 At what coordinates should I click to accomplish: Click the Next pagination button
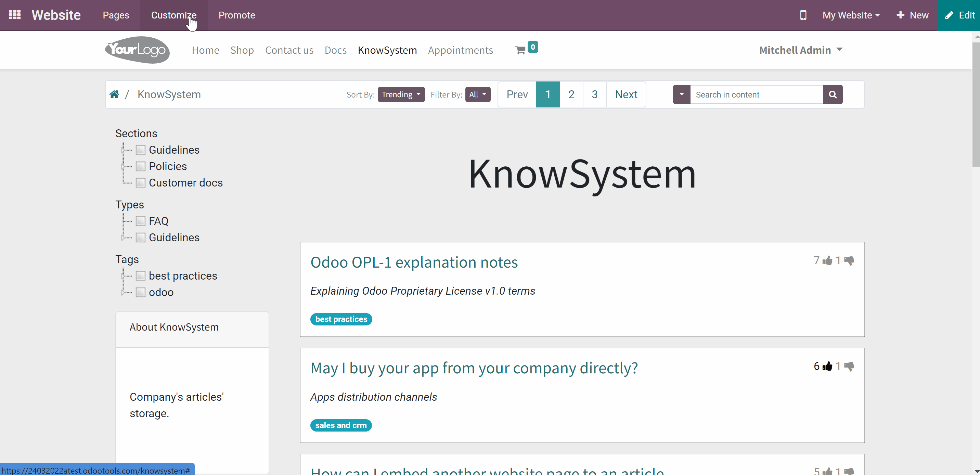coord(626,94)
